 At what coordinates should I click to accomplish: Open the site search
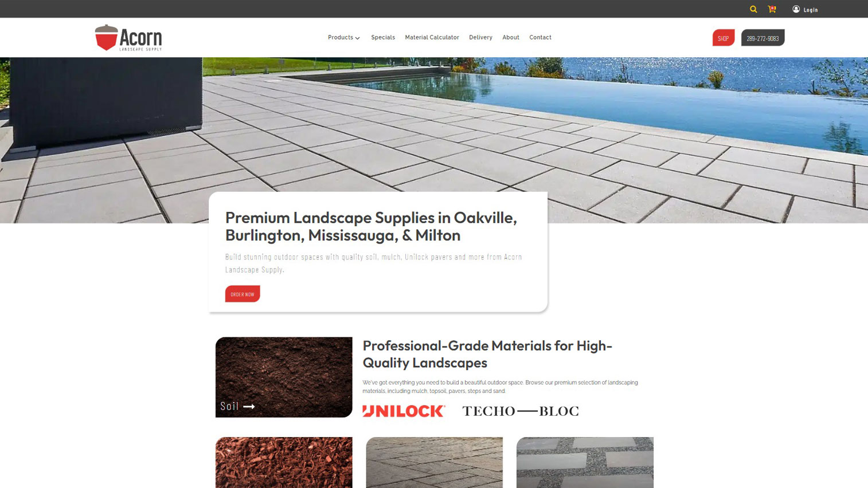pos(753,9)
